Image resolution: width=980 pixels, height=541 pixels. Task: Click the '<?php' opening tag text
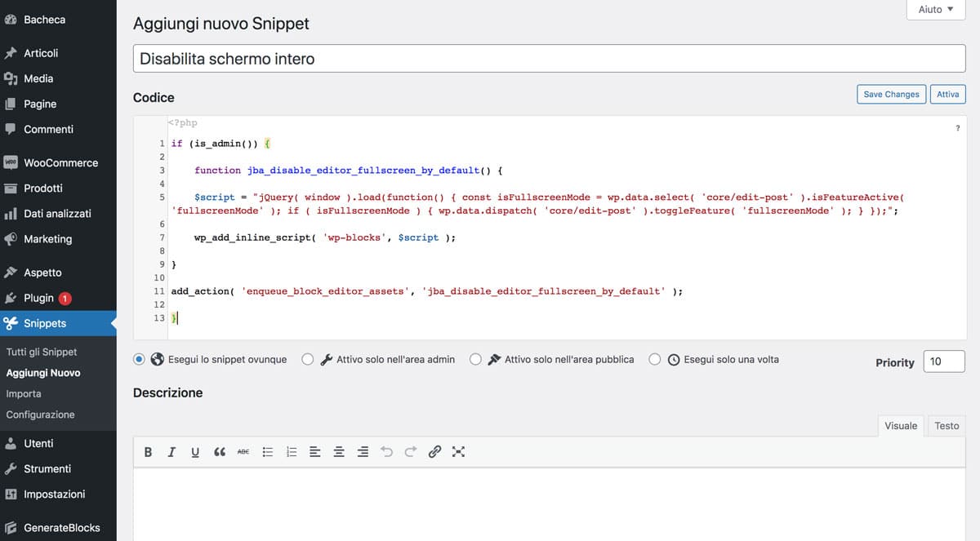coord(182,123)
